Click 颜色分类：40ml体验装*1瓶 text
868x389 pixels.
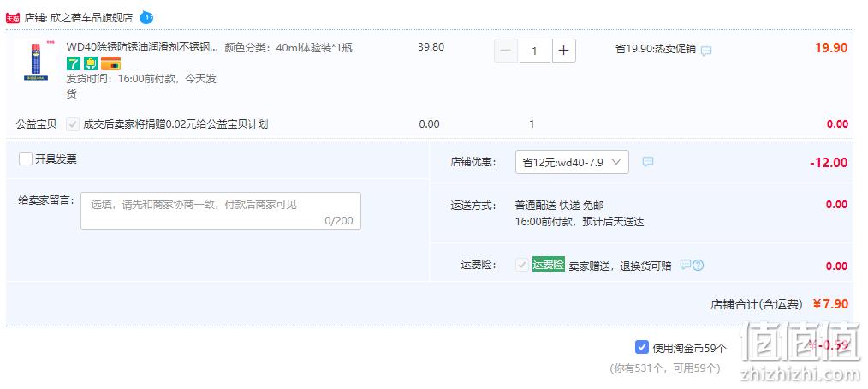coord(288,48)
